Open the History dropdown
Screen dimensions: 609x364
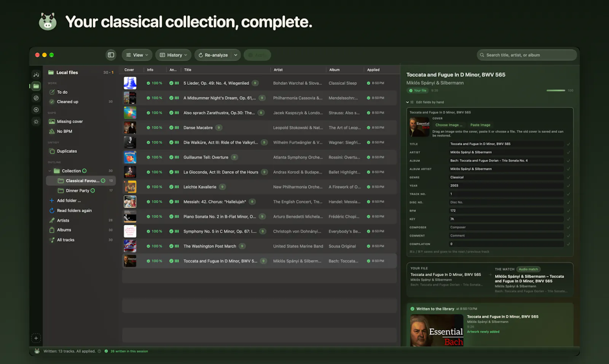tap(173, 55)
